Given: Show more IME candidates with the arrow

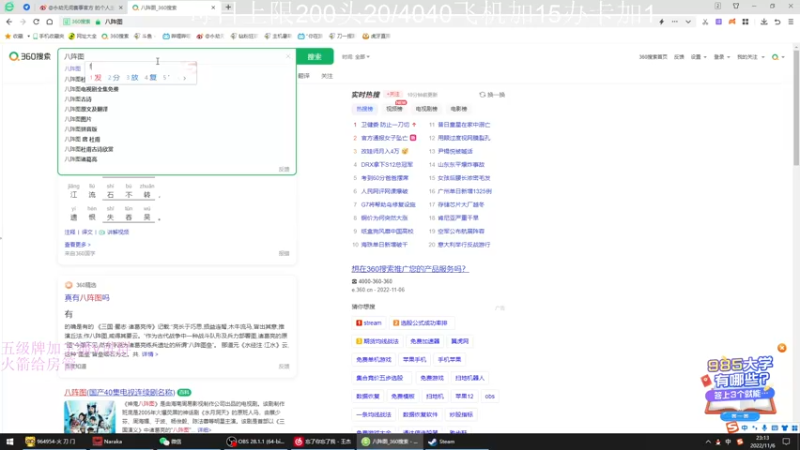Looking at the screenshot, I should click(x=184, y=78).
